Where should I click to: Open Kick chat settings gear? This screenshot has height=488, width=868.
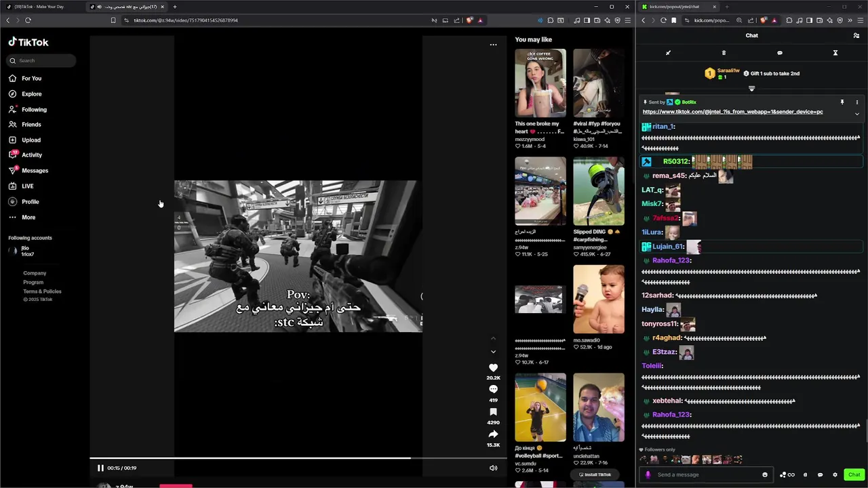[x=835, y=474]
